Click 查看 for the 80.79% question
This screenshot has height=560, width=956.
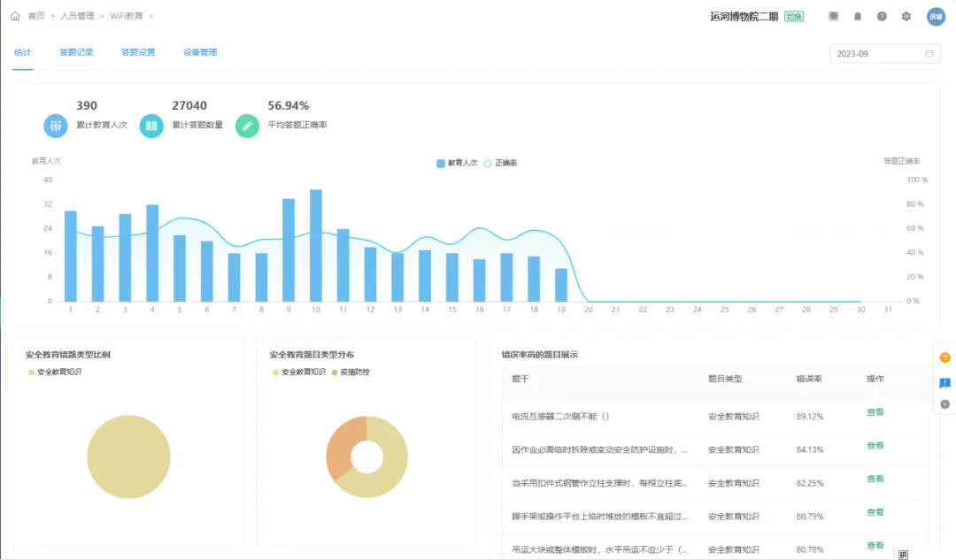(875, 512)
